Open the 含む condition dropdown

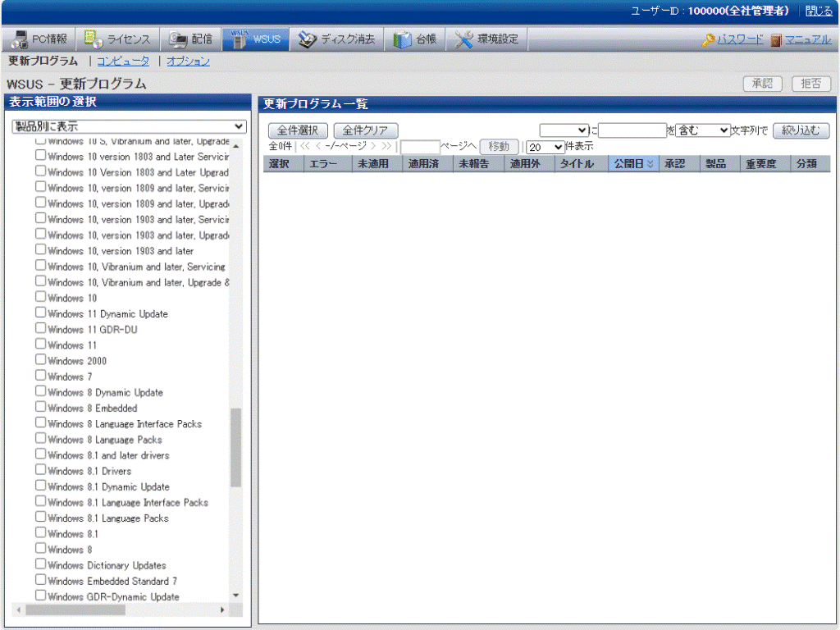(x=702, y=130)
